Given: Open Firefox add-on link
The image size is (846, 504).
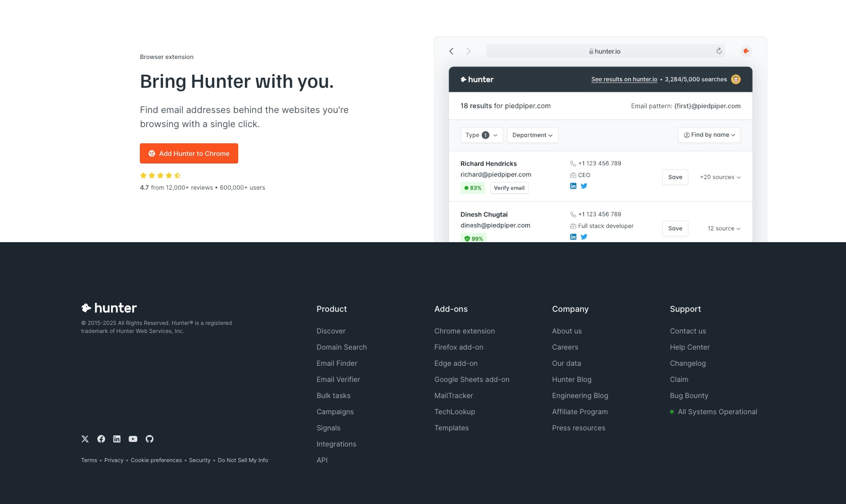Looking at the screenshot, I should coord(459,347).
